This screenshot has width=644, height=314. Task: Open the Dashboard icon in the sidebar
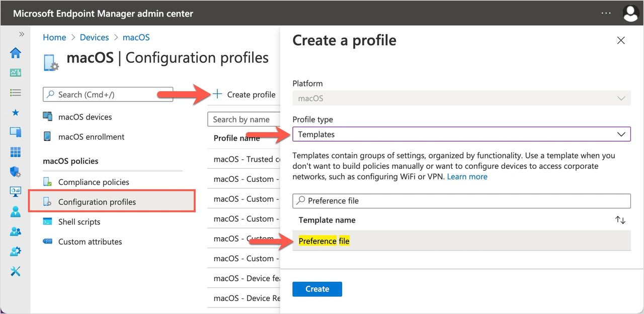click(x=16, y=73)
